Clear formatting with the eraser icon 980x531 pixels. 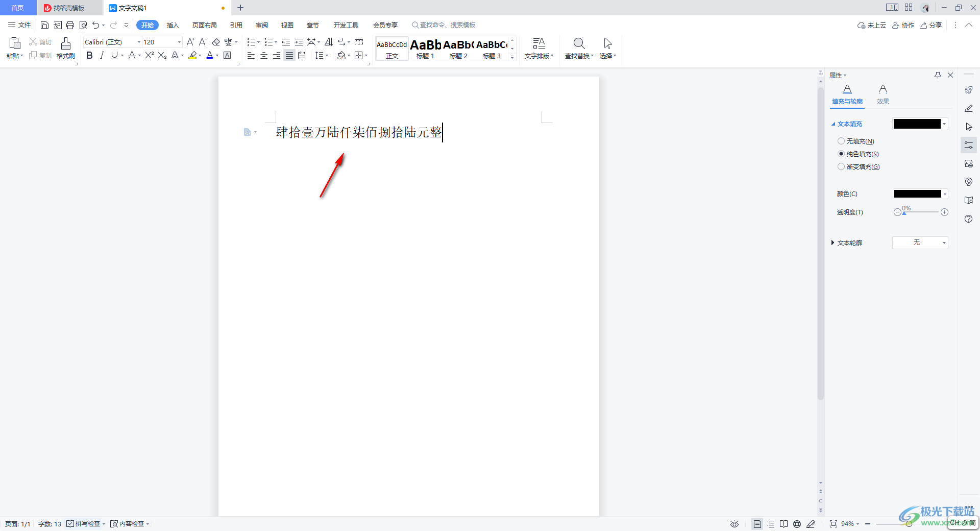coord(216,42)
